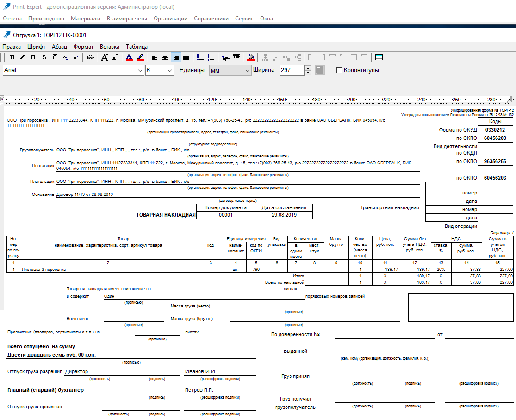Create a bulleted list
Viewport: 516px width, 420px height.
(x=200, y=57)
